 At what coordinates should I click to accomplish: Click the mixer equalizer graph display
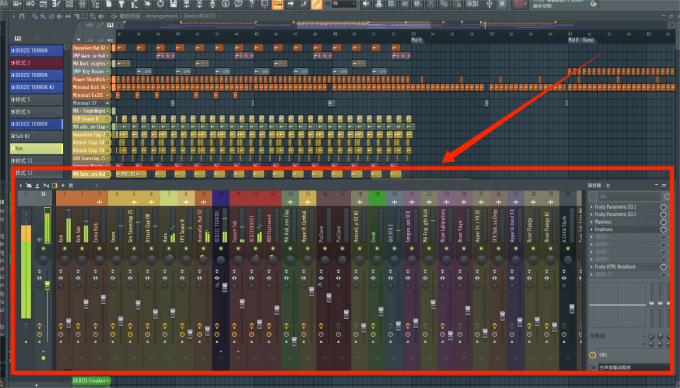[618, 305]
